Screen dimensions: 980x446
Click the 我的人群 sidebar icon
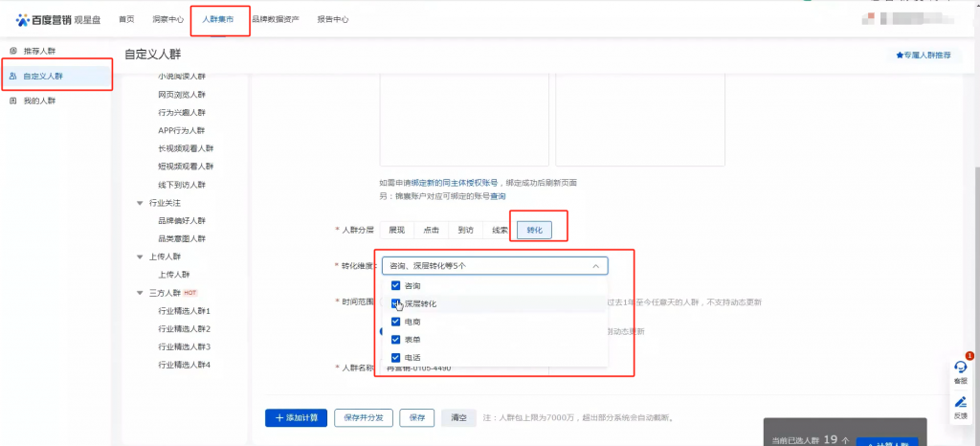coord(13,100)
